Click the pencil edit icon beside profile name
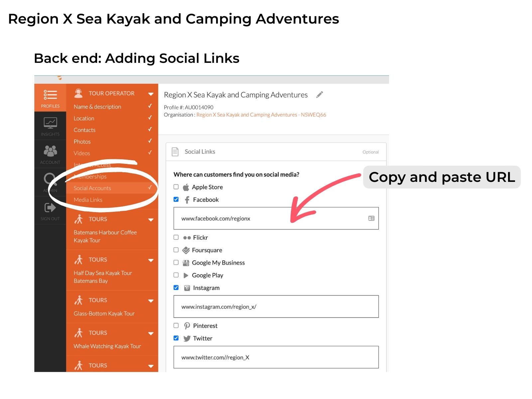This screenshot has width=532, height=399. pyautogui.click(x=320, y=95)
